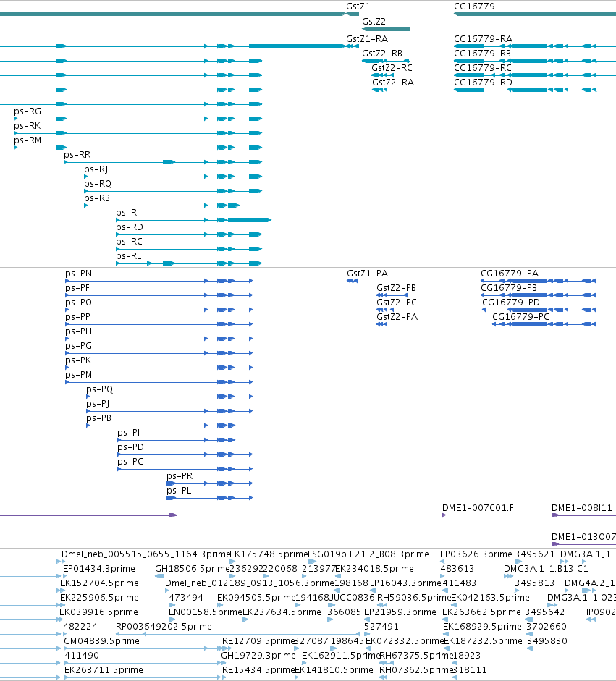Select the ps-RM transcript
616x681 pixels.
coord(28,140)
